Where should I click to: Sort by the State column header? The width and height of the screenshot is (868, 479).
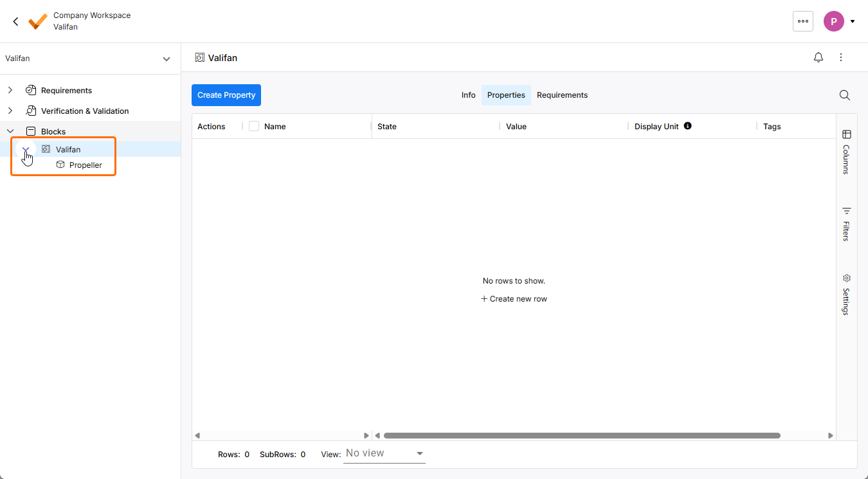pos(387,126)
